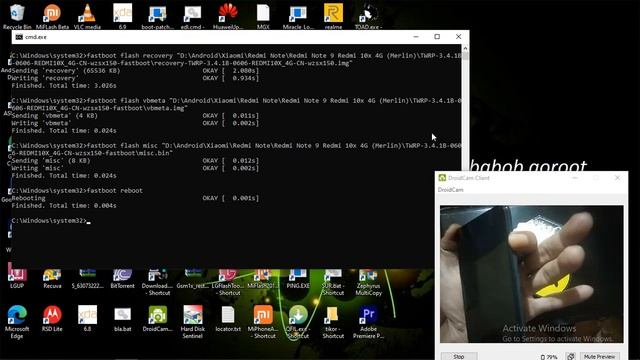Select the Download Shortcut desktop icon
The height and width of the screenshot is (360, 640).
tap(158, 282)
